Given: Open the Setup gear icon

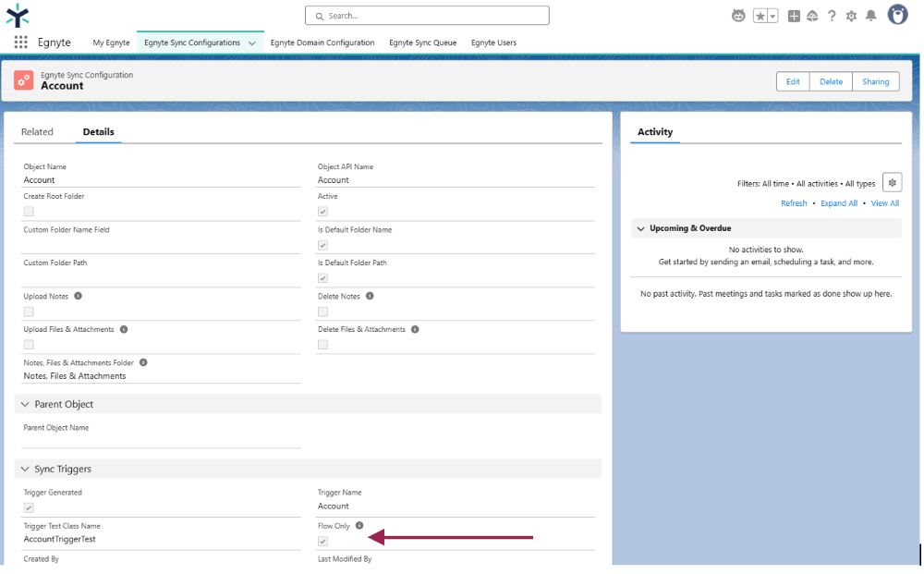Looking at the screenshot, I should [852, 16].
